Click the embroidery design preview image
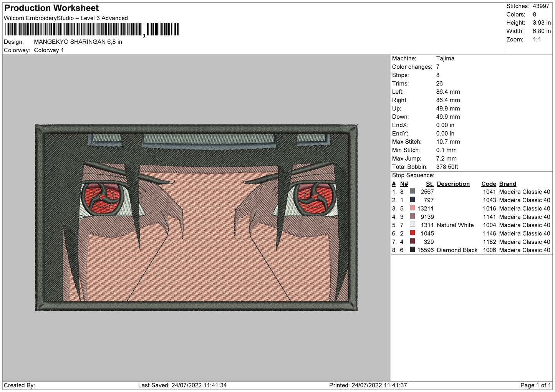 click(x=196, y=217)
